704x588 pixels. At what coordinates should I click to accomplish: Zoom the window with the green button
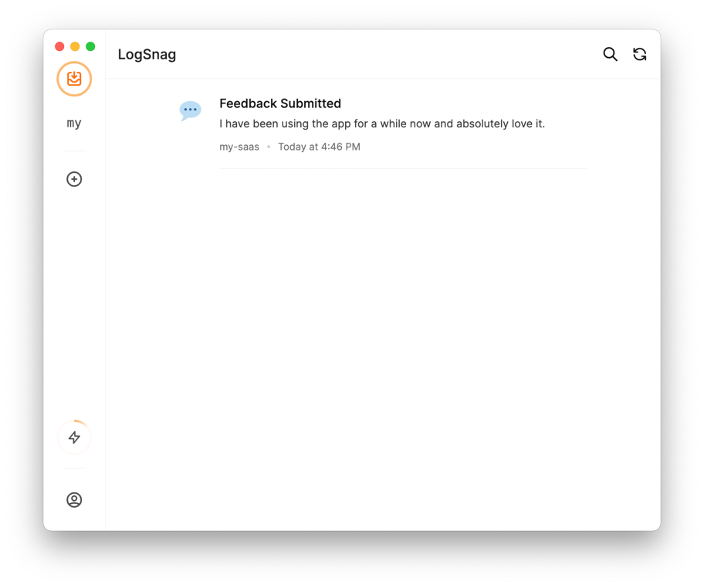click(90, 46)
